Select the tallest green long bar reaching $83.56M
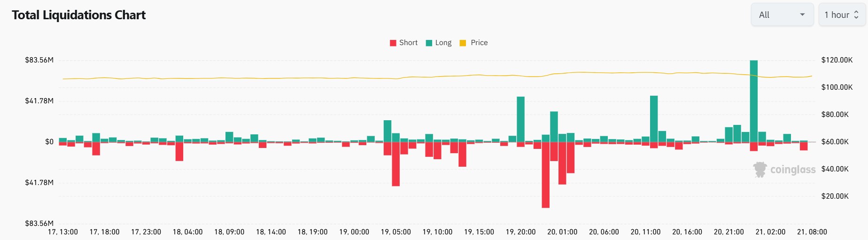The height and width of the screenshot is (240, 868). click(754, 101)
